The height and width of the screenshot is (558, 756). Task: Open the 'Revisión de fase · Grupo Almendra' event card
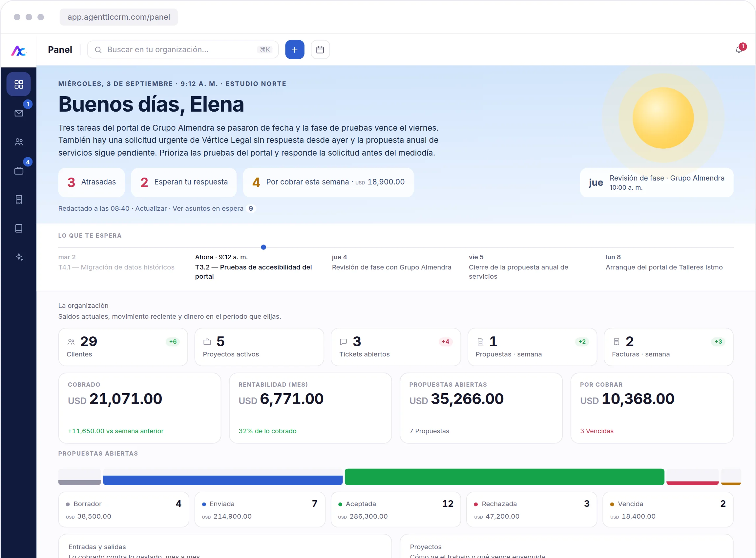click(x=656, y=182)
